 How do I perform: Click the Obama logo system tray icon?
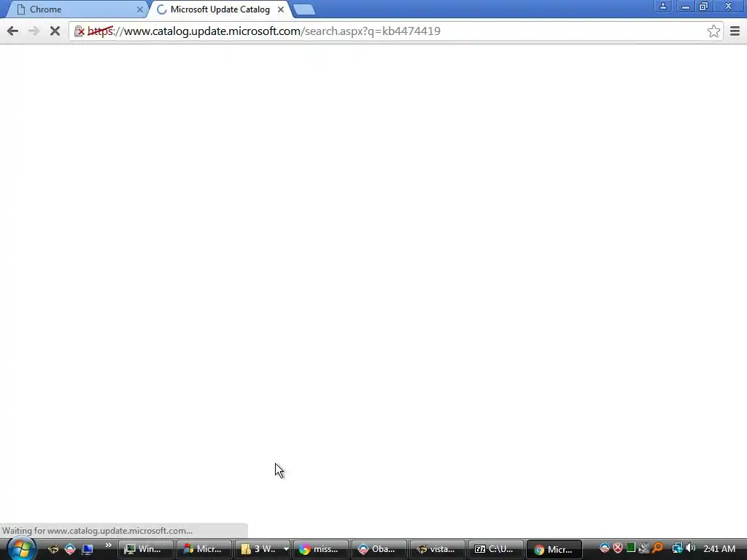(605, 548)
